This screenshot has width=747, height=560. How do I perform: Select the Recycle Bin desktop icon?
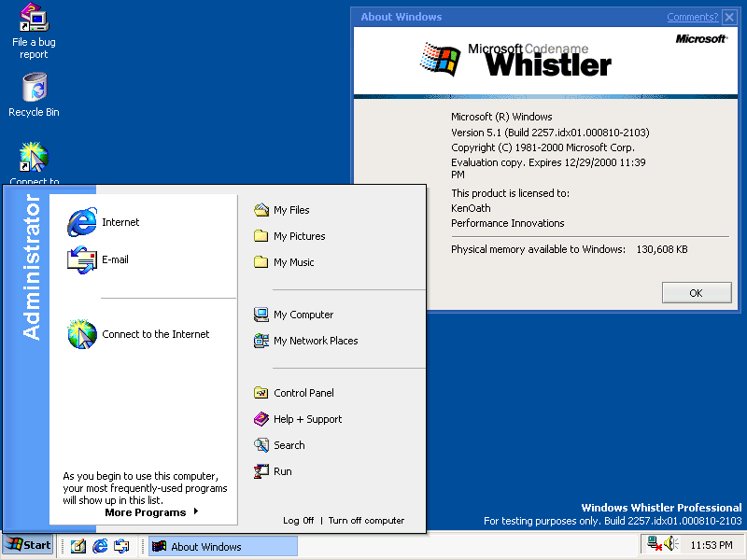[x=34, y=94]
